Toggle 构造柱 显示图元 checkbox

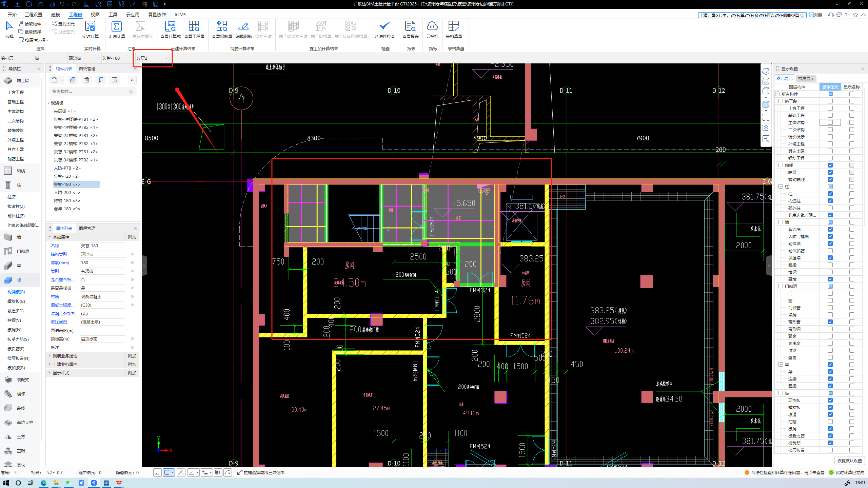[830, 201]
